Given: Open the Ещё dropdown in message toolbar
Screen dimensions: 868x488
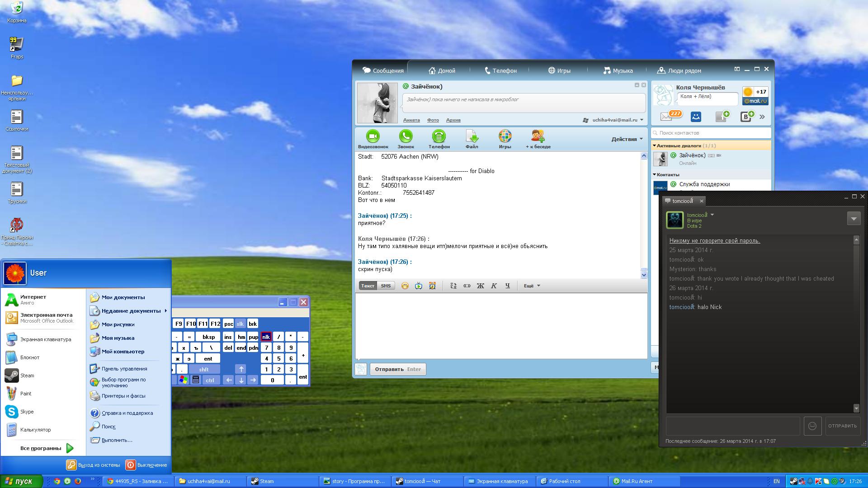Looking at the screenshot, I should pyautogui.click(x=532, y=286).
